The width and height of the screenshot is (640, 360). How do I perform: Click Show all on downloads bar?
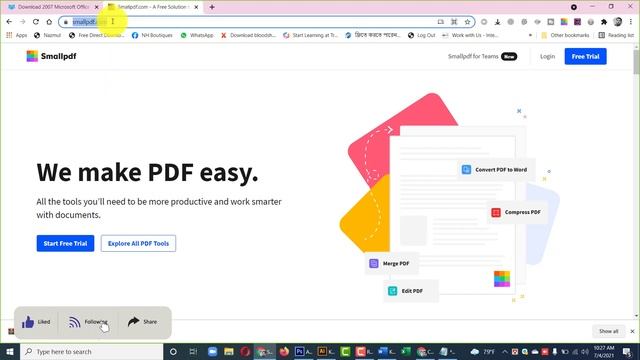pos(609,331)
